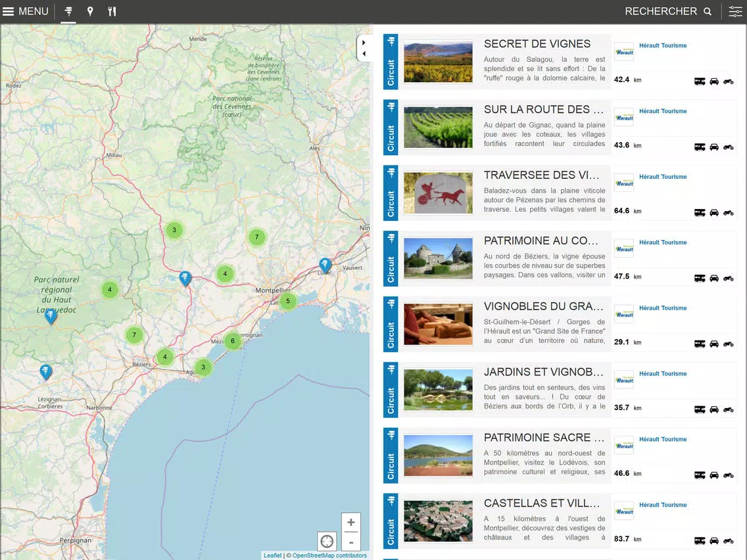The width and height of the screenshot is (747, 560).
Task: Open PATRIMOINE SACRE circuit
Action: point(544,438)
